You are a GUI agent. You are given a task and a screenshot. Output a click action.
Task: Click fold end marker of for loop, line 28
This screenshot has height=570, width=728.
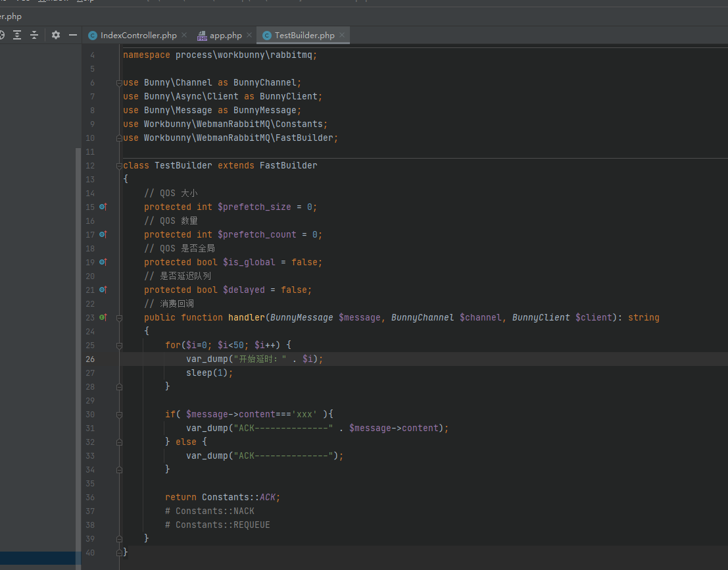(119, 387)
